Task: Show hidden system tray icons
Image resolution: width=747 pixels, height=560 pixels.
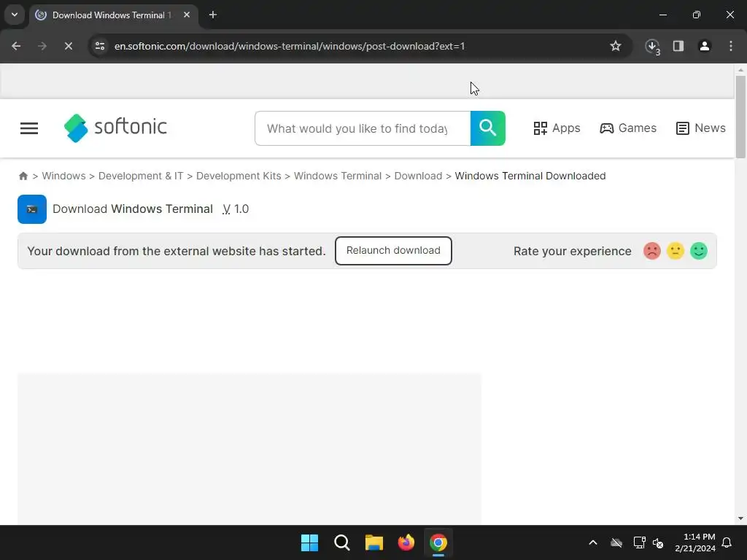Action: [x=593, y=542]
